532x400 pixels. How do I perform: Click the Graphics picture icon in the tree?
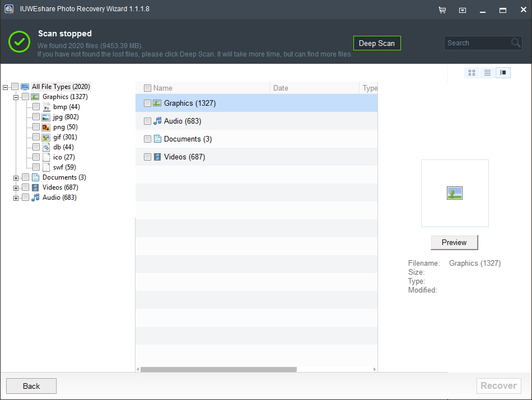pos(35,97)
